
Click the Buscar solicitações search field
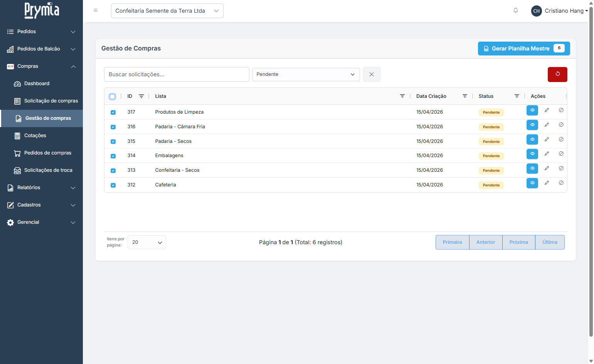click(177, 74)
